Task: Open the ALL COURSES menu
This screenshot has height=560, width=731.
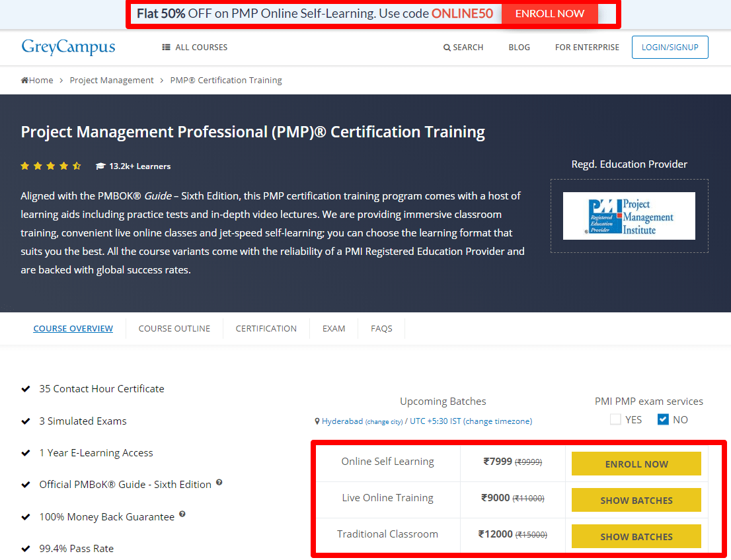Action: point(195,47)
